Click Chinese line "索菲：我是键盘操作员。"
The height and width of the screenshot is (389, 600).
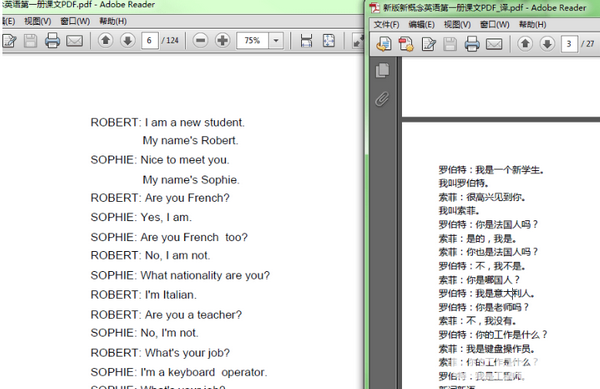(x=487, y=348)
